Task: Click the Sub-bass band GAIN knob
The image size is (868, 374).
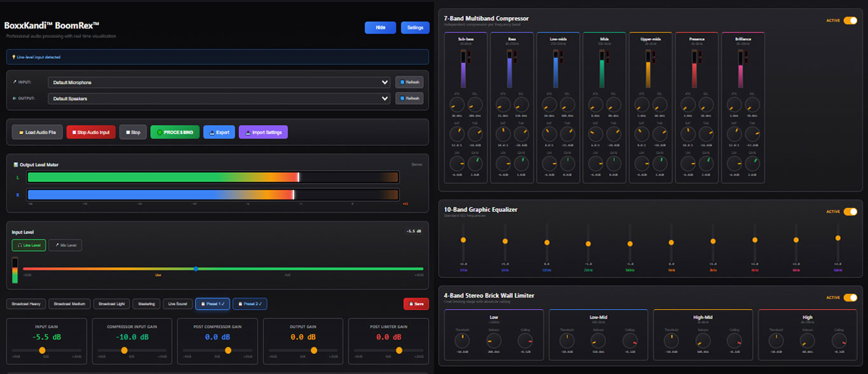Action: [475, 163]
